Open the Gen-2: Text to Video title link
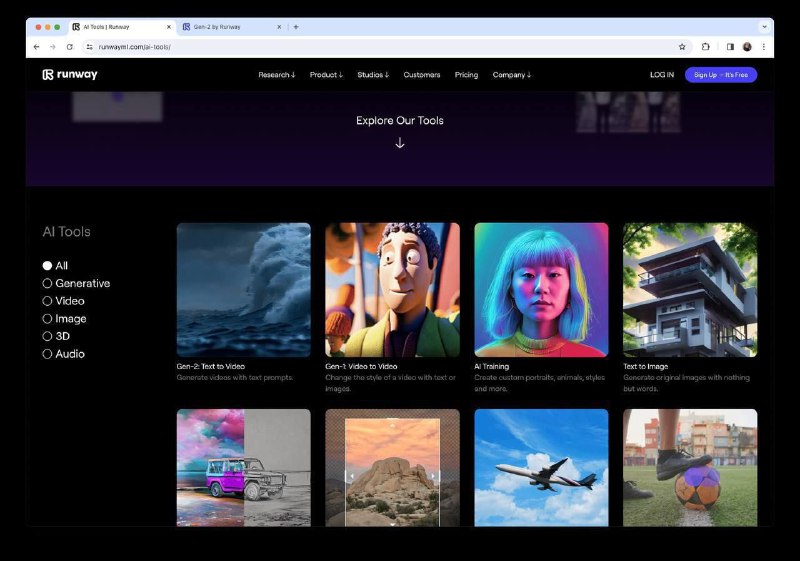The height and width of the screenshot is (561, 800). pos(210,366)
